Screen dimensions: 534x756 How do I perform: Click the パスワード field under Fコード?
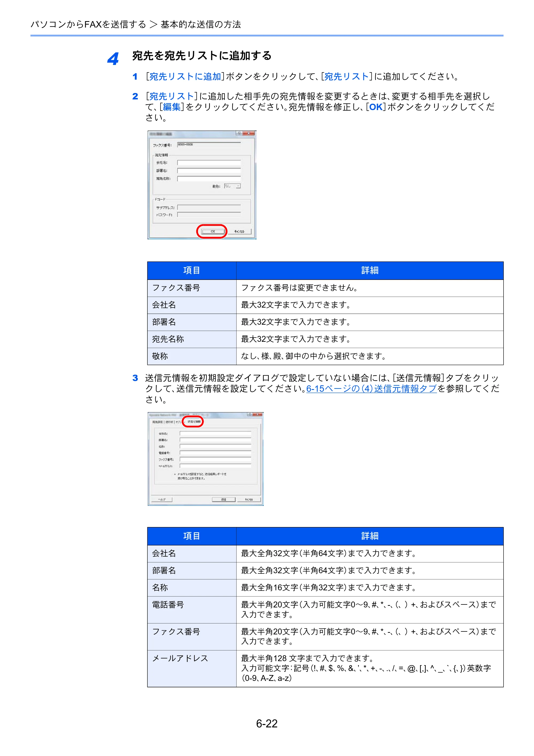(209, 215)
